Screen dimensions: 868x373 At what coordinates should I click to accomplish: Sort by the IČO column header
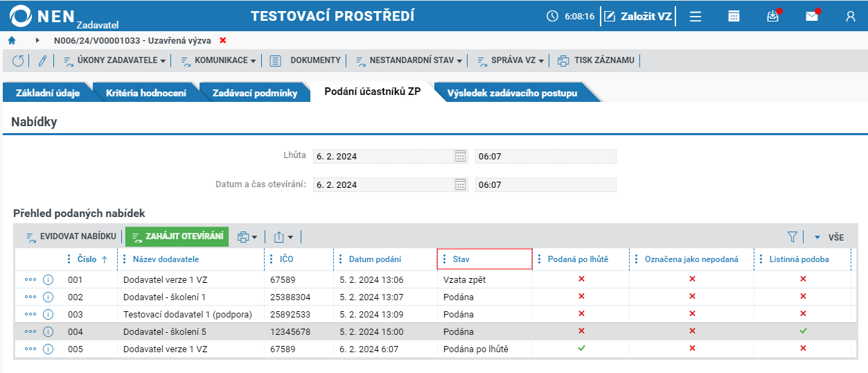(286, 259)
